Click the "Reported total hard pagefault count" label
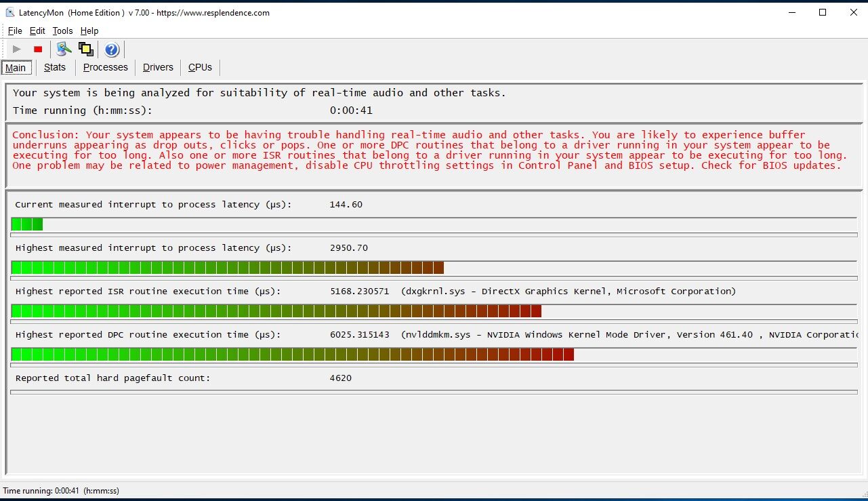This screenshot has height=501, width=868. click(112, 378)
